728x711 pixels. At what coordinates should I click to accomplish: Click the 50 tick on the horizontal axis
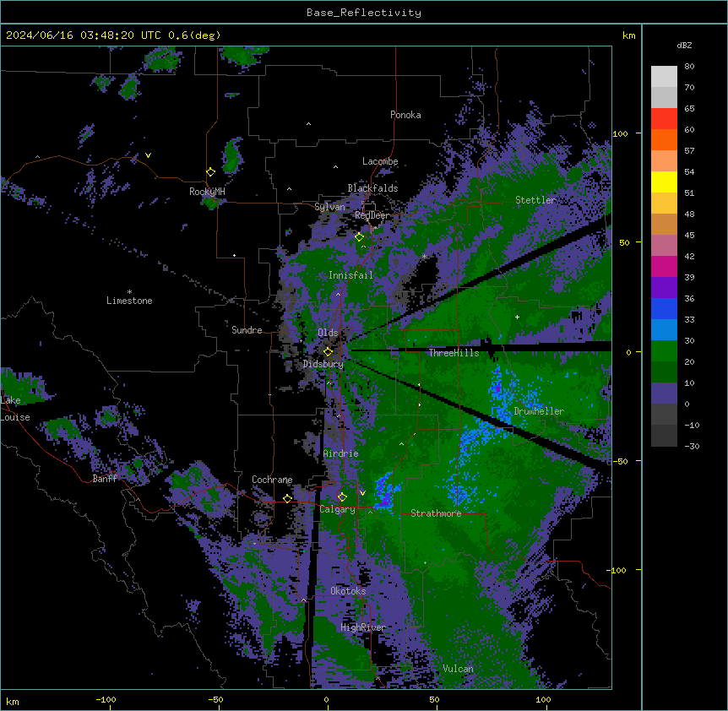(x=434, y=699)
